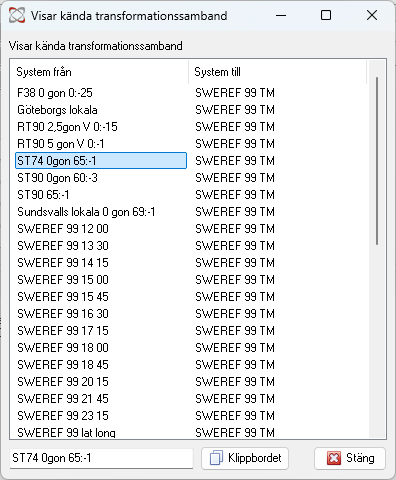Sort by the System från column header
This screenshot has height=480, width=396.
99,72
